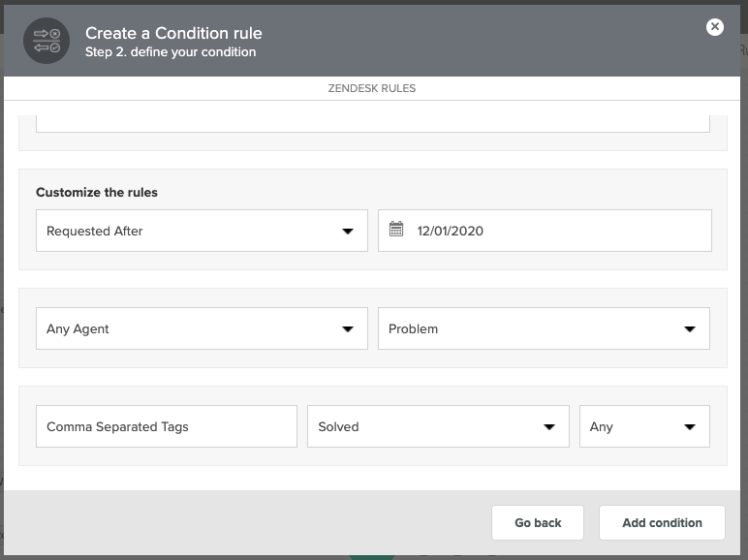Image resolution: width=748 pixels, height=560 pixels.
Task: Click the Customize the rules heading
Action: click(x=97, y=192)
